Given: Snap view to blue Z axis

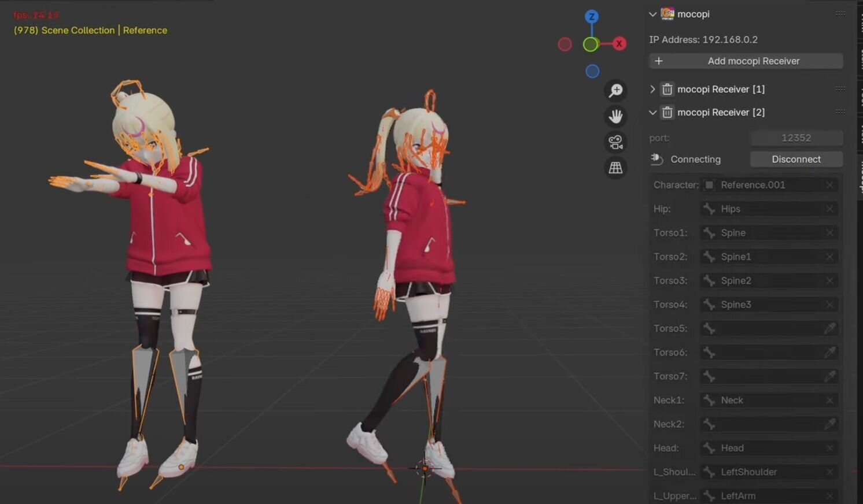Looking at the screenshot, I should (591, 17).
